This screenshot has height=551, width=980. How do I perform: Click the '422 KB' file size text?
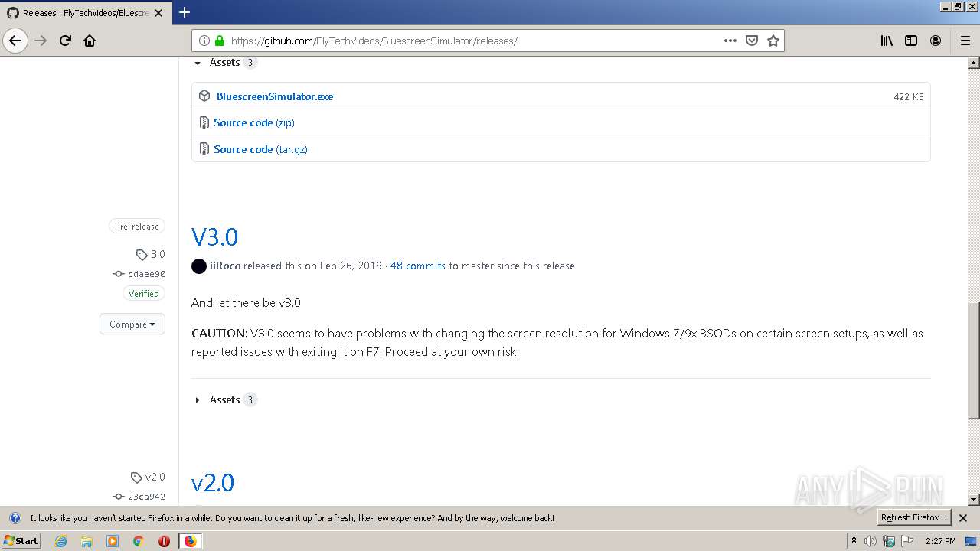(x=909, y=96)
